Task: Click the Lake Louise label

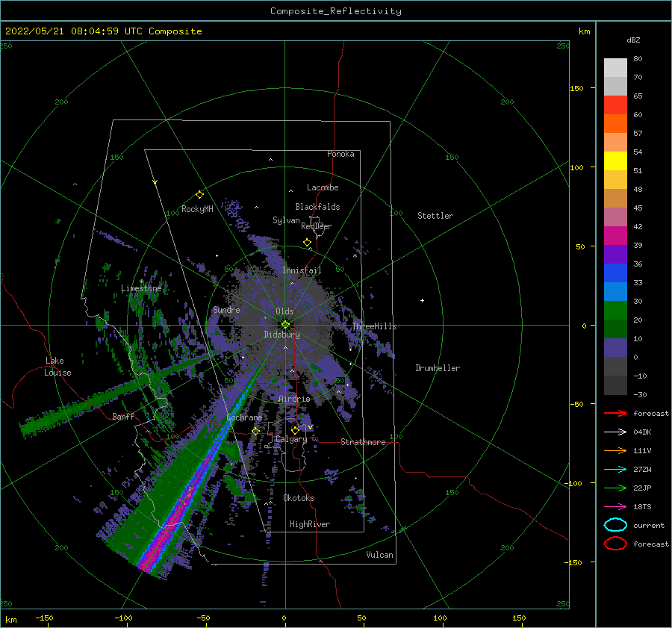Action: pos(57,367)
